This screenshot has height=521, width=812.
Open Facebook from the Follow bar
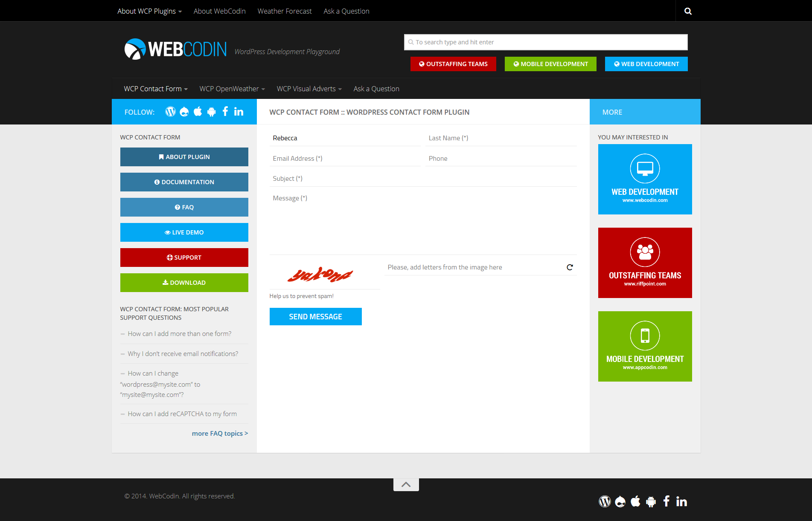pyautogui.click(x=225, y=112)
